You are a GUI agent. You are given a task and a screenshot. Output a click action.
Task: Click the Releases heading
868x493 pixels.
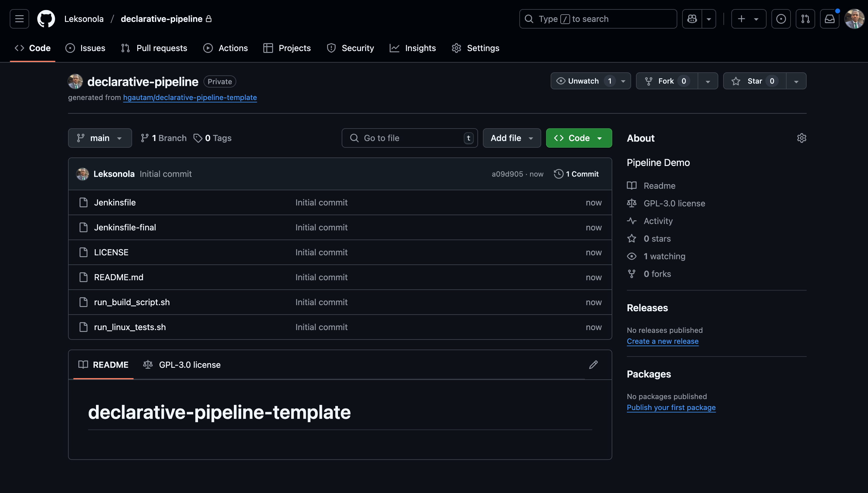[x=647, y=308]
